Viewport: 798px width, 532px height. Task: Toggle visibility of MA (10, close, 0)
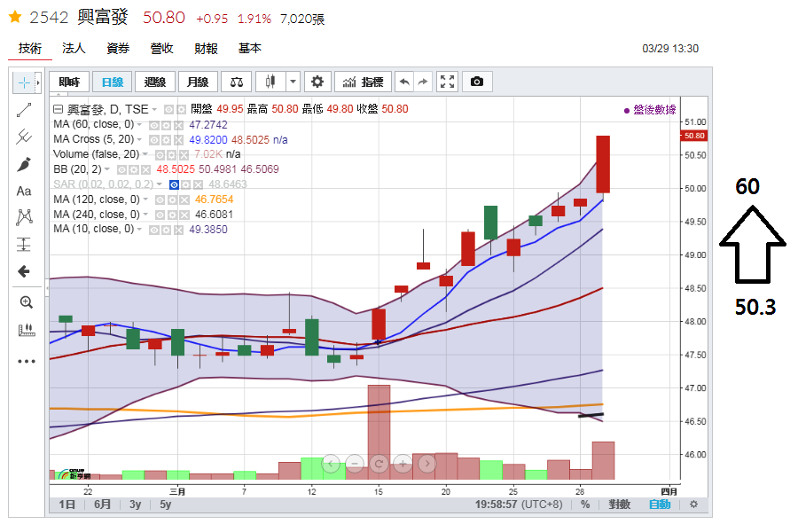pyautogui.click(x=153, y=231)
